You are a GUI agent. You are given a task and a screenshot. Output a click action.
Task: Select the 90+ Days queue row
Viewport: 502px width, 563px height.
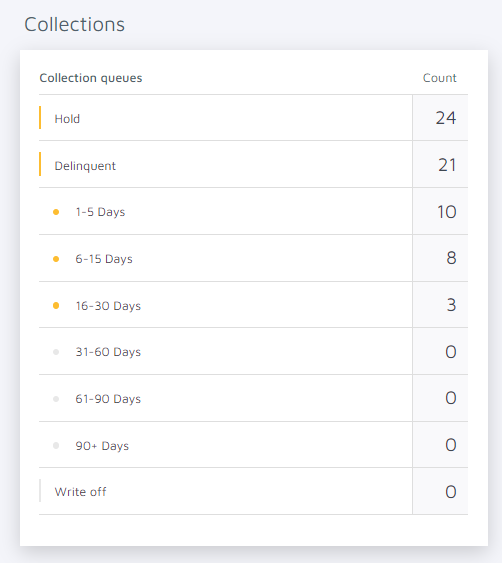[x=253, y=445]
